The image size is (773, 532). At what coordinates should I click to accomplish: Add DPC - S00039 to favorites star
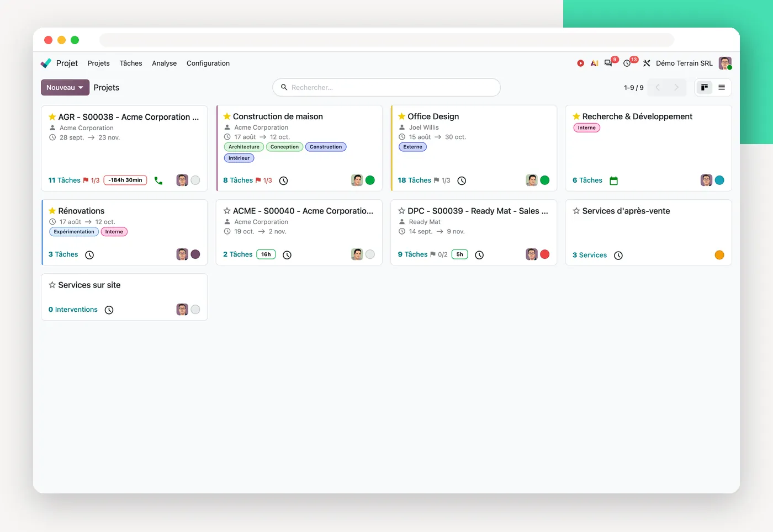coord(401,211)
